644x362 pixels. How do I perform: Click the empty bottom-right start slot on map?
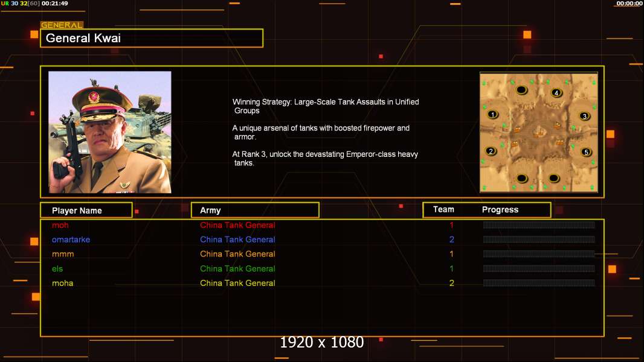[x=553, y=179]
